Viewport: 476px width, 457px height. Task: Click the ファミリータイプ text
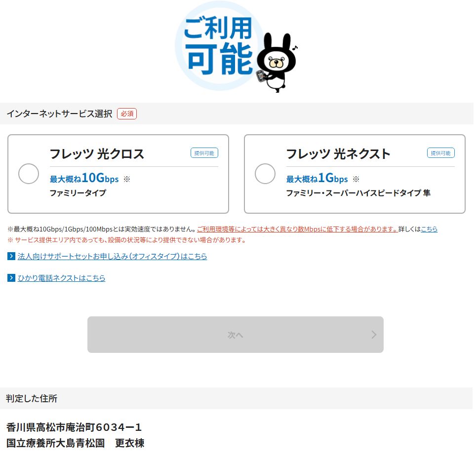[x=78, y=193]
